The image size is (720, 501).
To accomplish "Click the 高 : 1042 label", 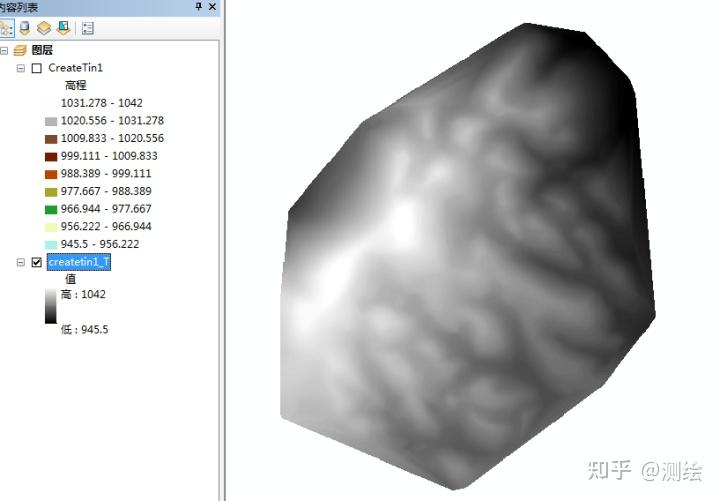I will pyautogui.click(x=83, y=294).
